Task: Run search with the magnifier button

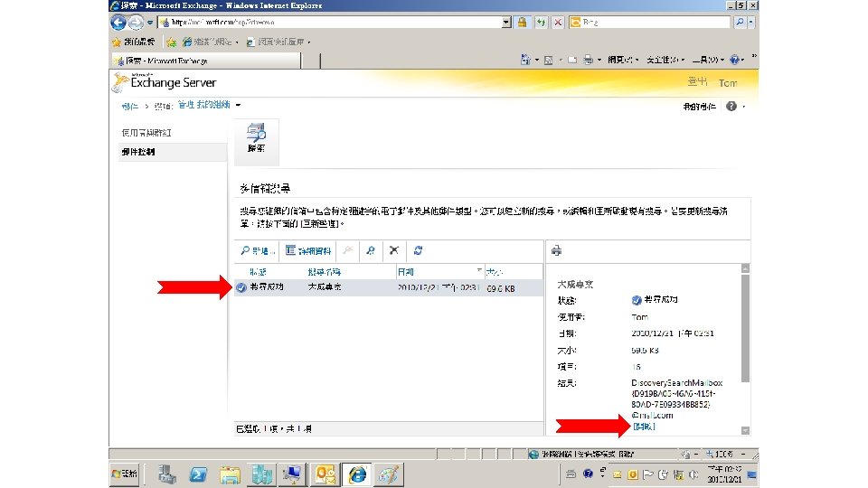Action: 740,22
